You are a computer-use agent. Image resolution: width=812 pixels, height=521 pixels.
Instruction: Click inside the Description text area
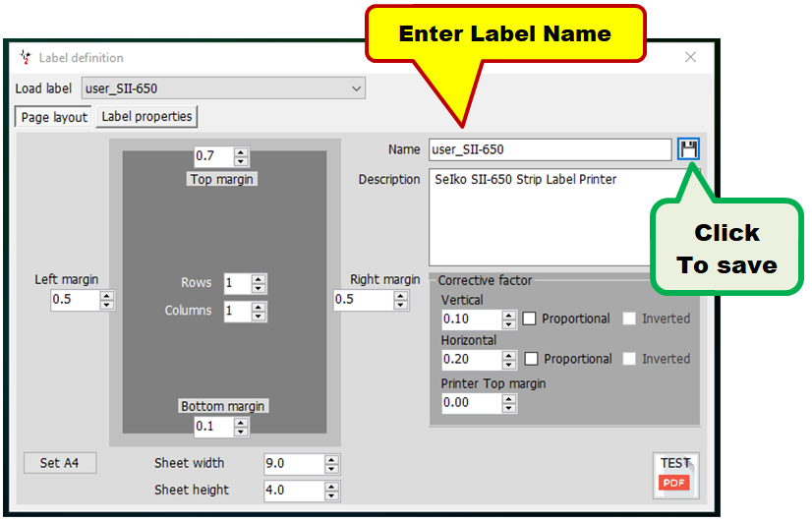coord(541,217)
